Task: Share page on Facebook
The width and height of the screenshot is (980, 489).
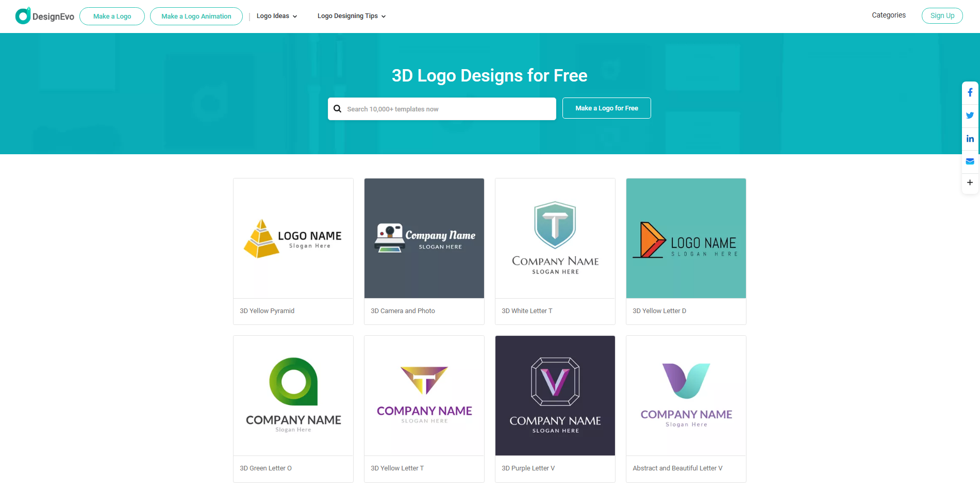Action: pos(970,92)
